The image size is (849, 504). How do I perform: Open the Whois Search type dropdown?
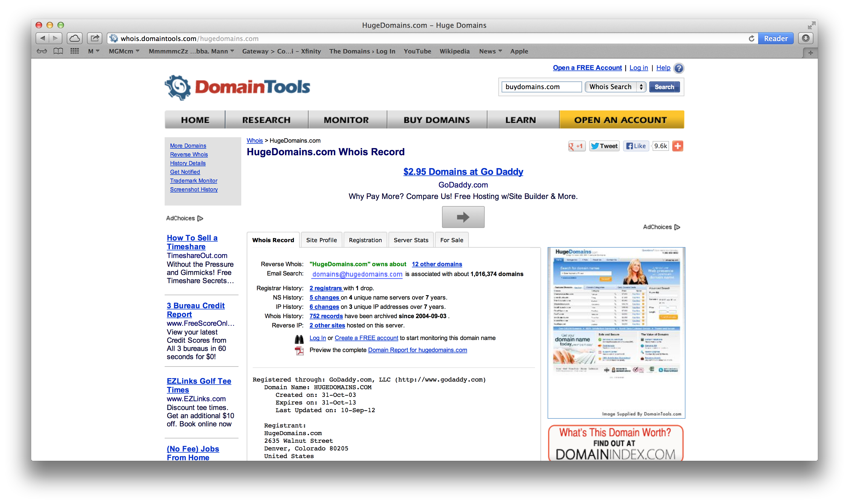[615, 87]
